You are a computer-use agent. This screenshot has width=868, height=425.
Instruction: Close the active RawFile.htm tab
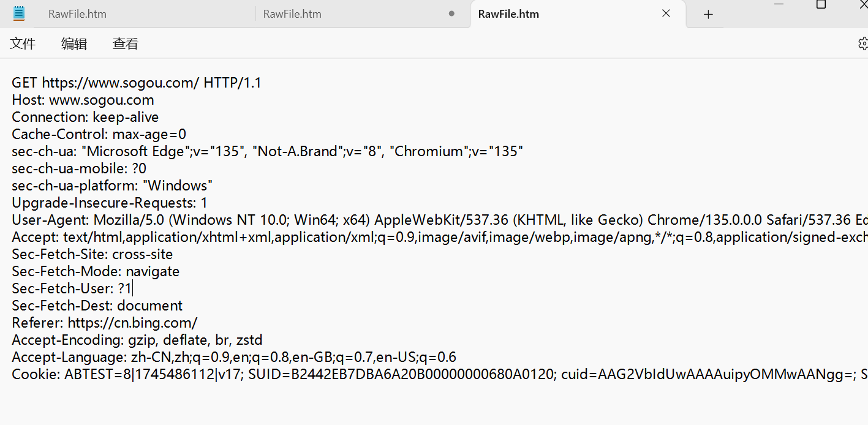[666, 13]
